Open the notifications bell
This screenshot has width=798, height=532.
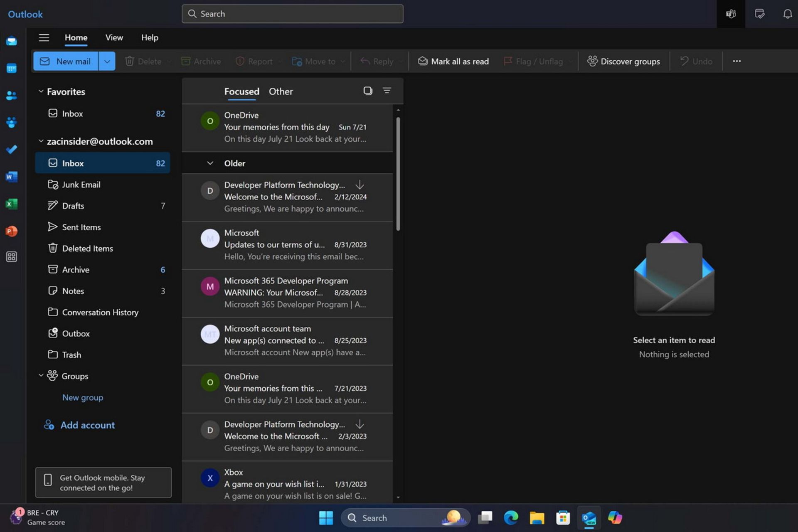[787, 14]
